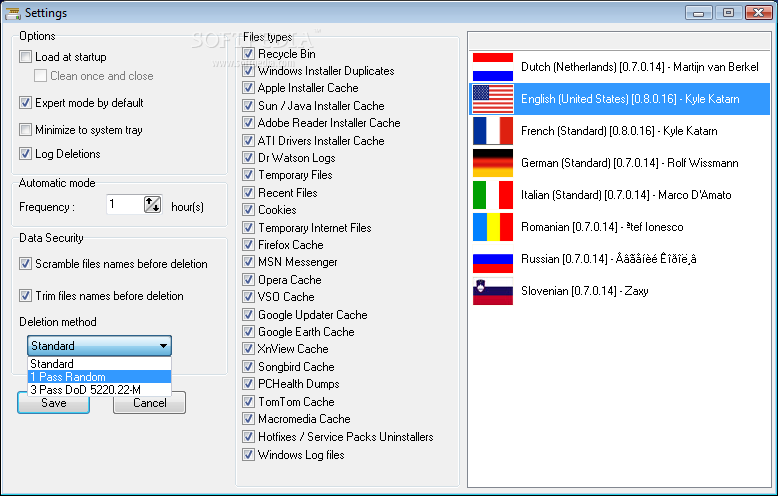This screenshot has height=496, width=778.
Task: Click the Romanian flag icon
Action: (493, 227)
